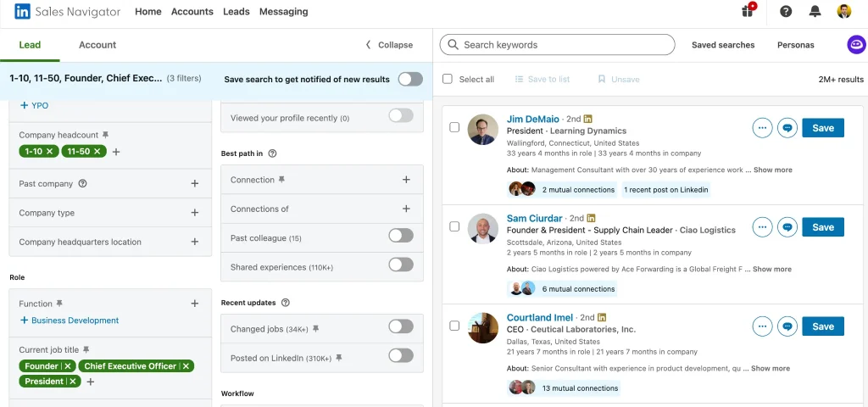Select Sam Ciurdar's checkbox
The width and height of the screenshot is (868, 407).
454,226
